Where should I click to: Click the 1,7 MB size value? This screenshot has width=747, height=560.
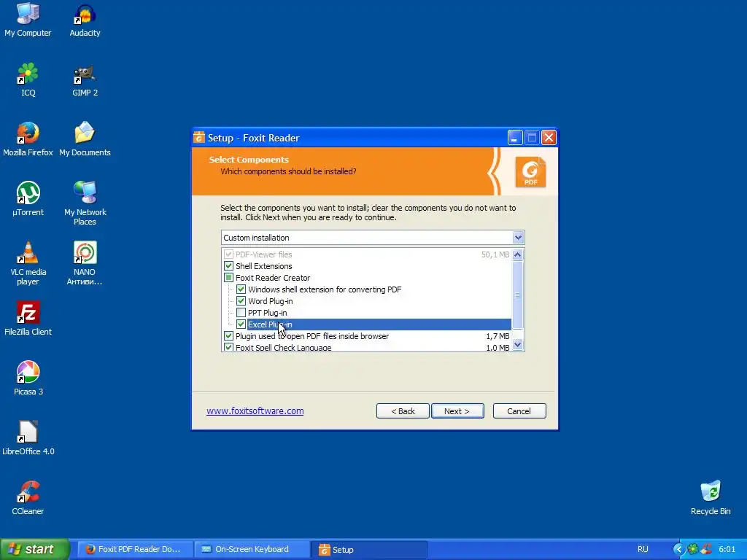pos(498,335)
